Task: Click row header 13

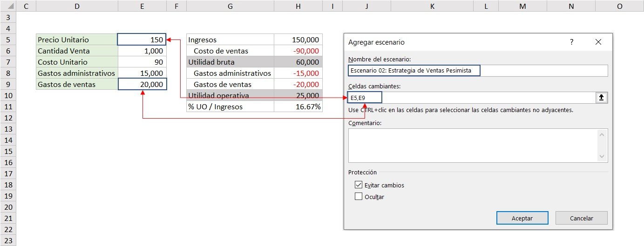Action: [x=8, y=129]
